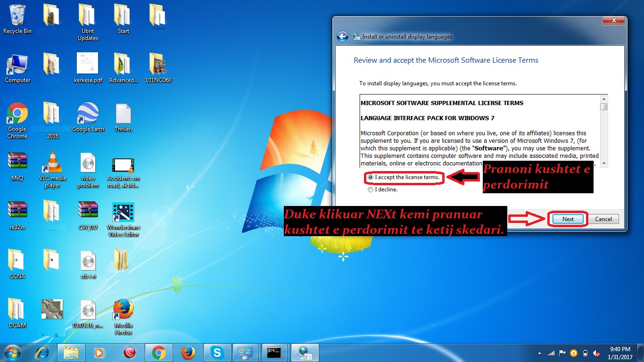Launch Internet Explorer from taskbar

coord(43,353)
